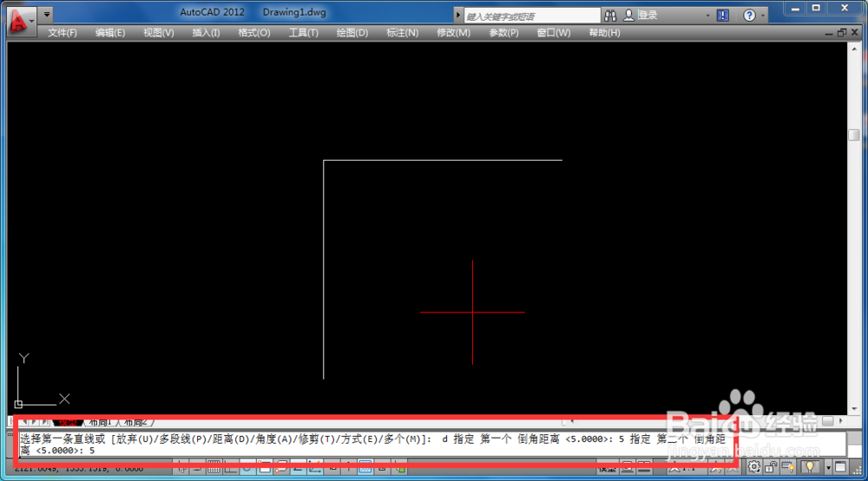Open the 修改(M) menu
The height and width of the screenshot is (481, 868).
(x=453, y=33)
